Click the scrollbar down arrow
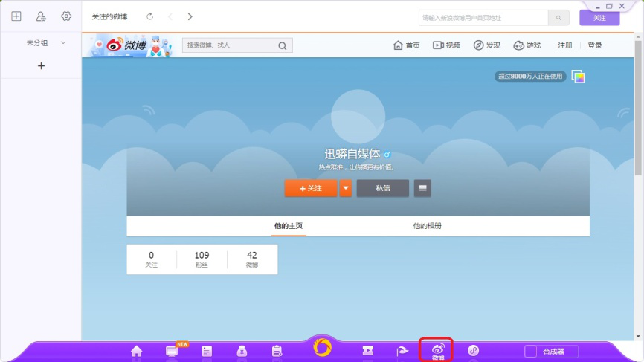The height and width of the screenshot is (362, 644). [x=638, y=336]
